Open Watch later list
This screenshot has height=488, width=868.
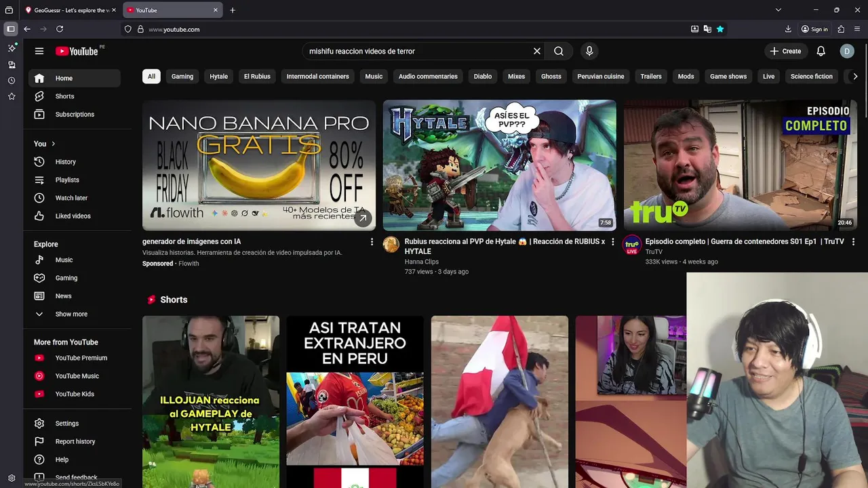(75, 198)
